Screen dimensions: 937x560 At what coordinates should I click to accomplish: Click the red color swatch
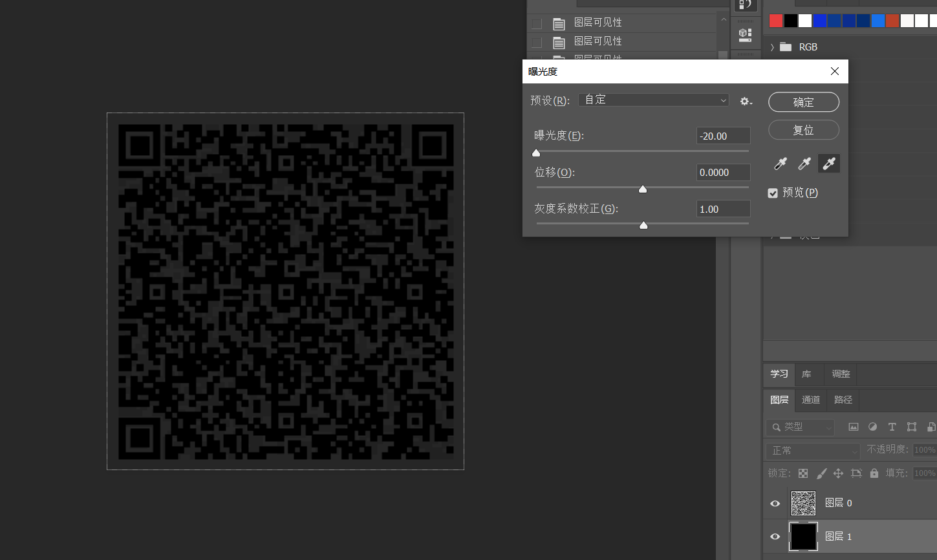click(776, 21)
